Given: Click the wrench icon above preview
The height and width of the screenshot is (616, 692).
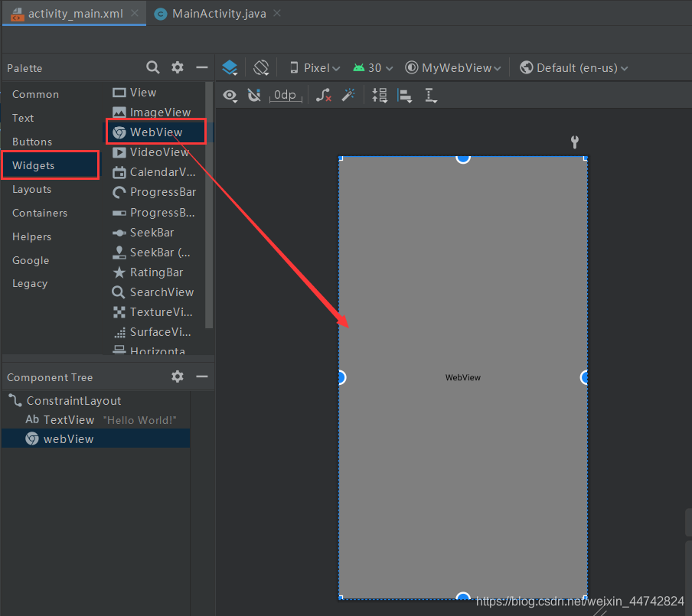Looking at the screenshot, I should point(575,142).
